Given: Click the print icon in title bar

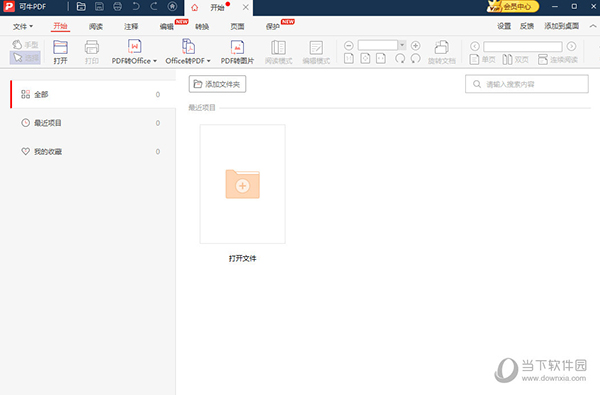Looking at the screenshot, I should click(117, 7).
